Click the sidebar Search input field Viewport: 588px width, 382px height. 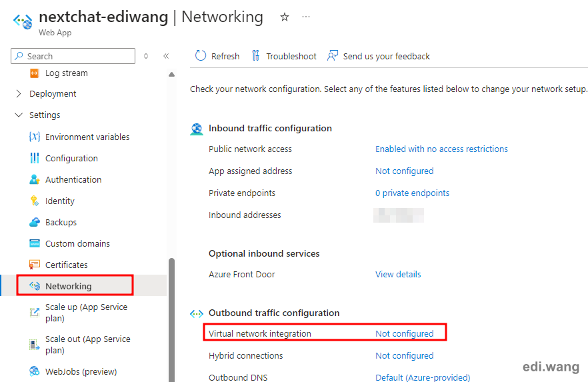tap(73, 56)
